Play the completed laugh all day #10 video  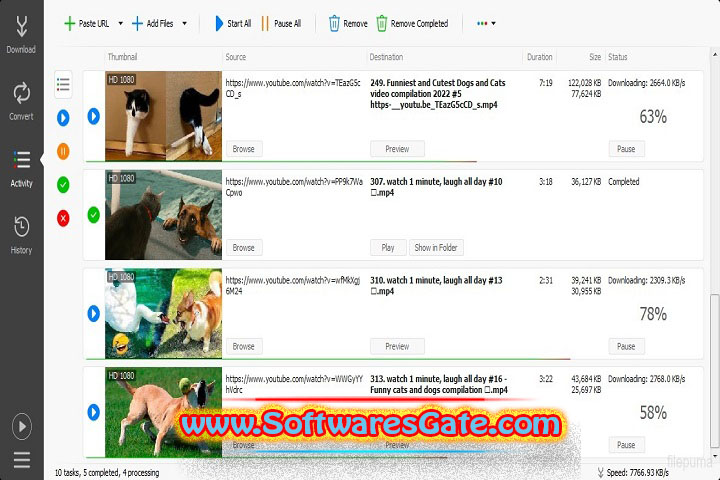(x=388, y=248)
